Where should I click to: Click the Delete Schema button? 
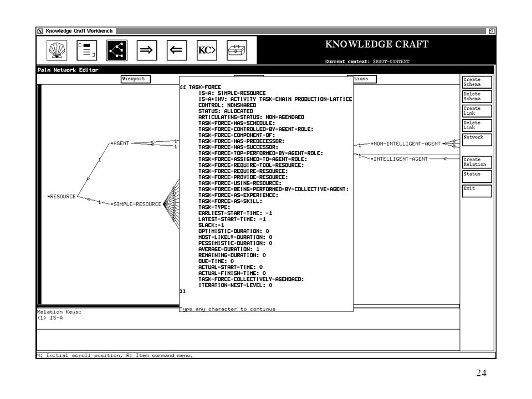tap(477, 96)
